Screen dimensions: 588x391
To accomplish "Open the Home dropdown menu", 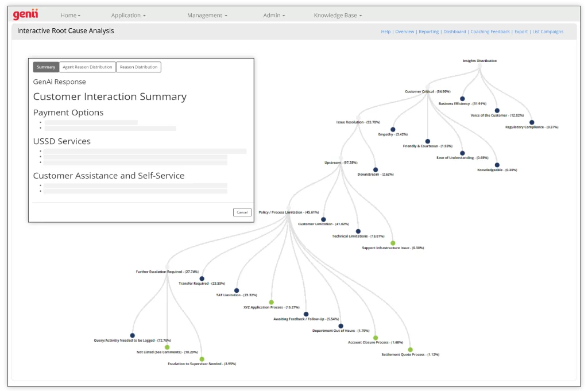I will (x=71, y=16).
